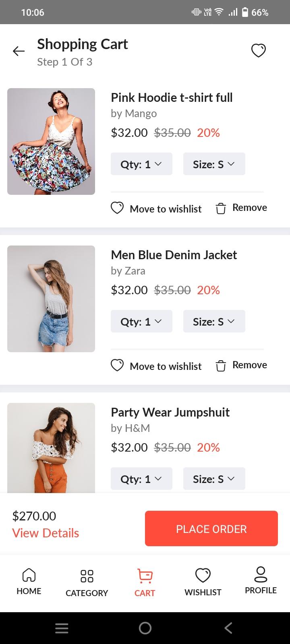Switch to the Wishlist tab

pyautogui.click(x=203, y=582)
